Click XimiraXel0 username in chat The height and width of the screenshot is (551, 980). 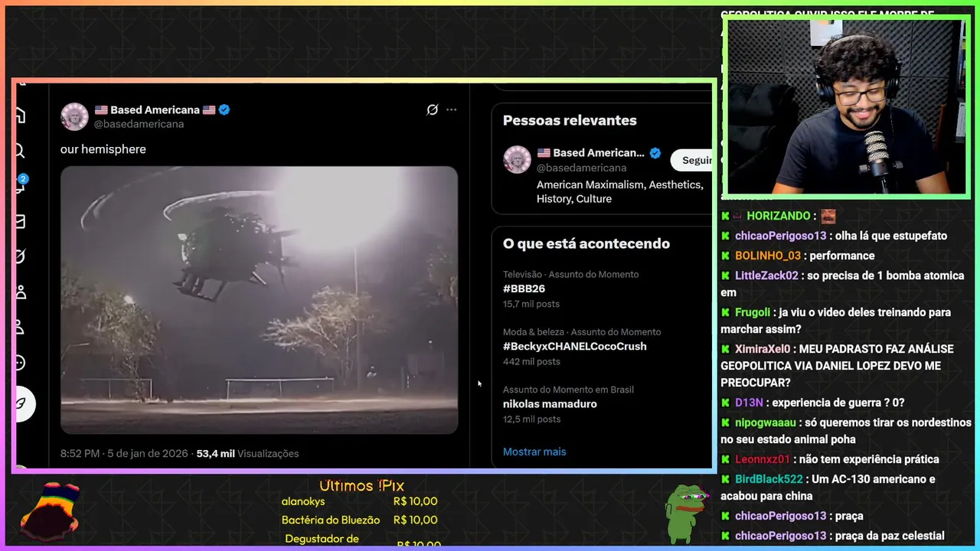[x=763, y=349]
